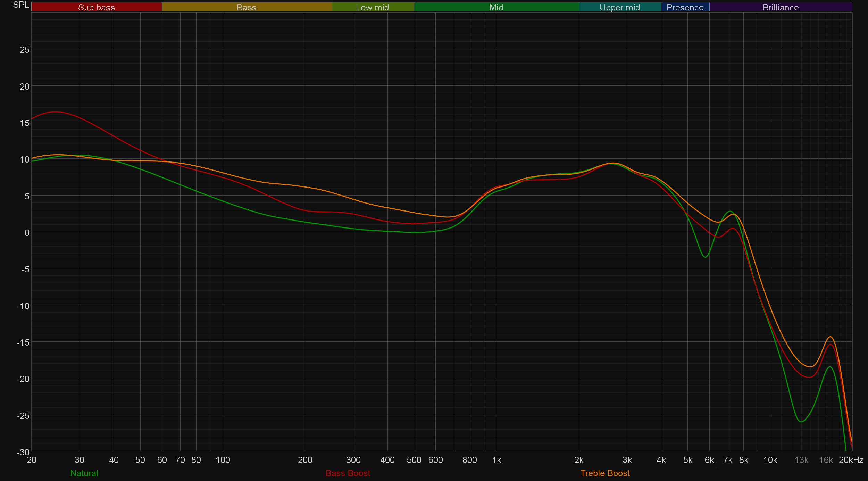Select the Bass band header
This screenshot has height=481, width=868.
point(247,7)
